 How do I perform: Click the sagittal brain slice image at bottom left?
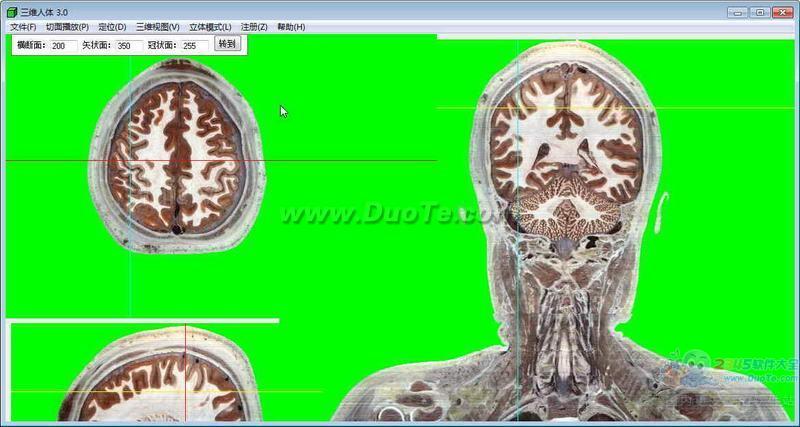pos(161,375)
